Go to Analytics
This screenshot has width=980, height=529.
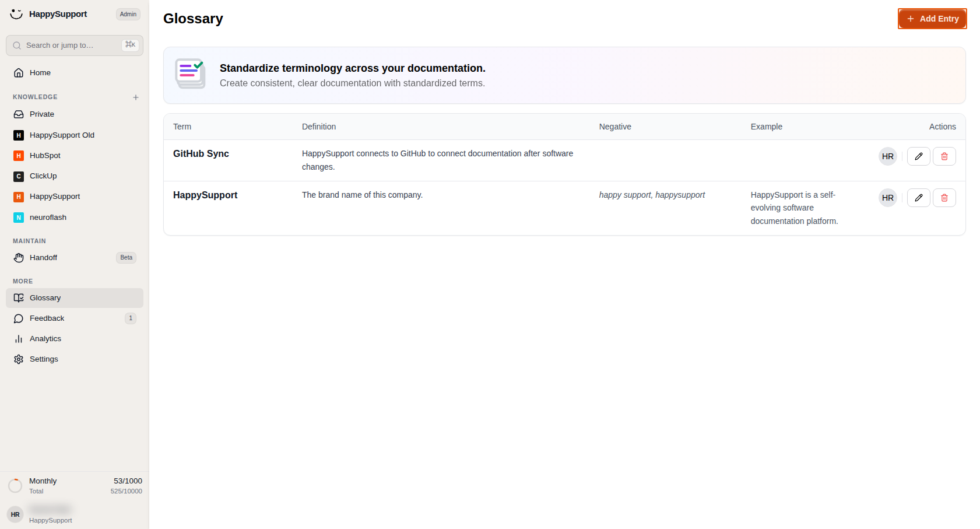75,339
